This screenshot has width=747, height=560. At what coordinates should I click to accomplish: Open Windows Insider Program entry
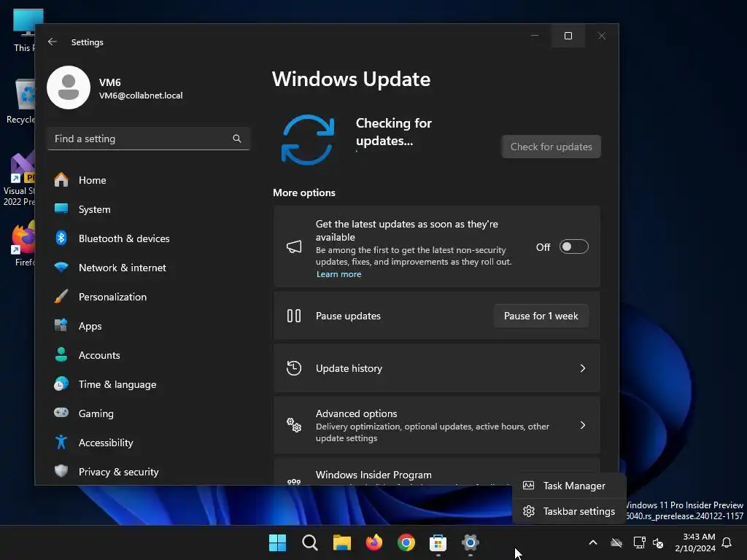[x=392, y=472]
